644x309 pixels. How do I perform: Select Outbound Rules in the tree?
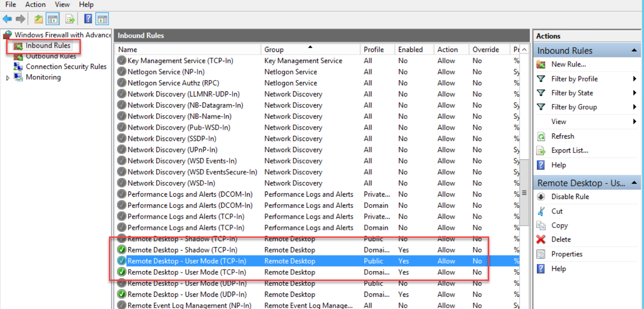point(51,56)
